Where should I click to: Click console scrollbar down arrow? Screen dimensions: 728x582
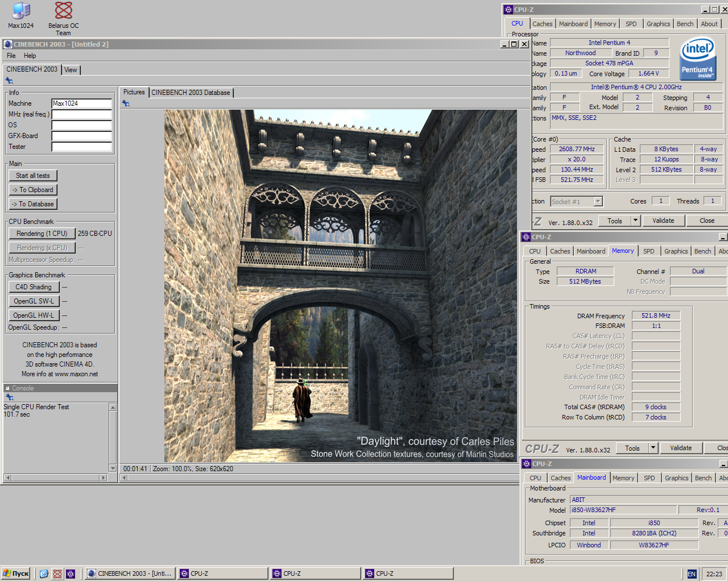click(113, 468)
